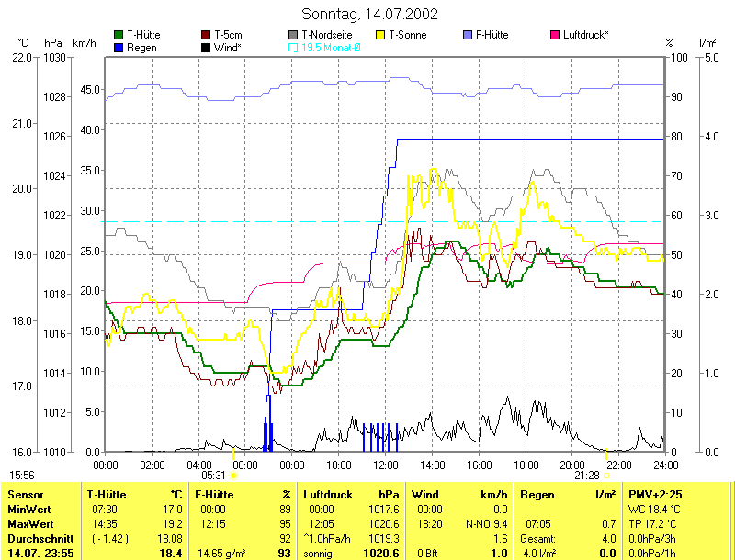735x560 pixels.
Task: Select the PMV+2:25 header cell
Action: [x=655, y=495]
